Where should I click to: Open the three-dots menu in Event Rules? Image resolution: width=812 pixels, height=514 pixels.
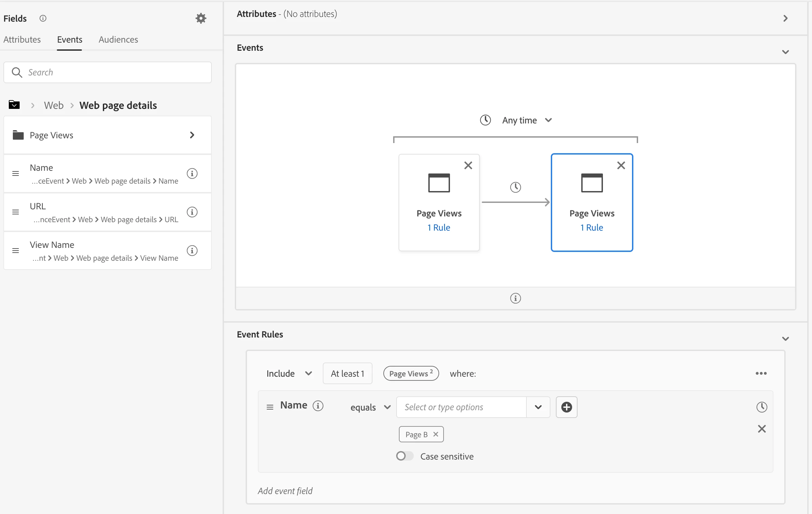point(761,373)
